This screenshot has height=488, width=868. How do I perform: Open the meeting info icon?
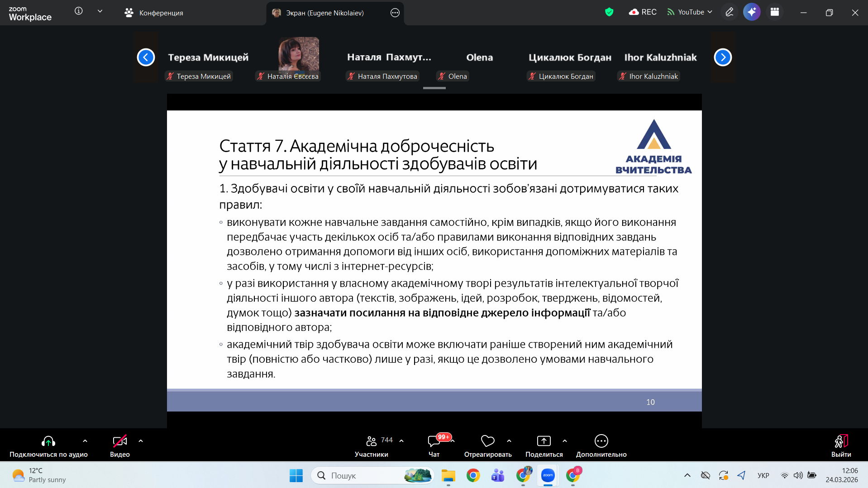pyautogui.click(x=79, y=11)
